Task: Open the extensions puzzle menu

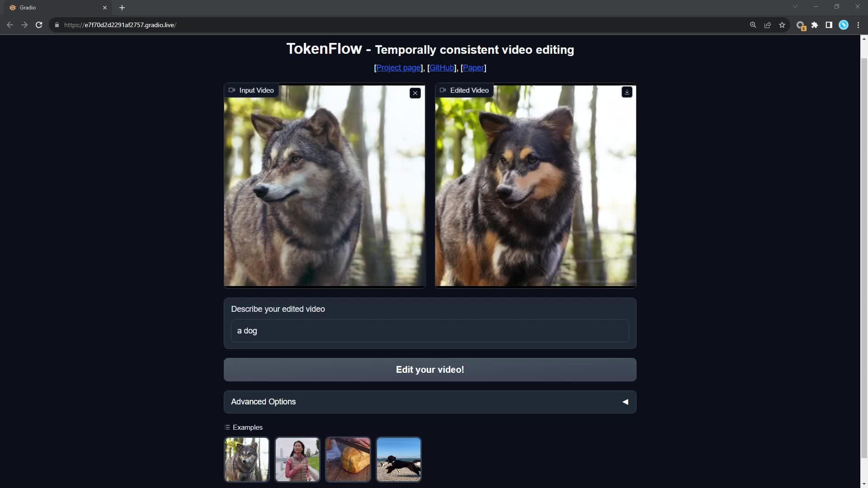Action: tap(815, 25)
